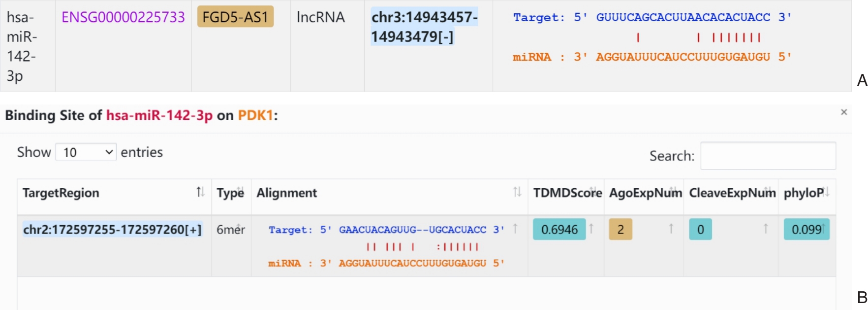Sort entries by TDMDScore
The width and height of the screenshot is (868, 310).
594,192
